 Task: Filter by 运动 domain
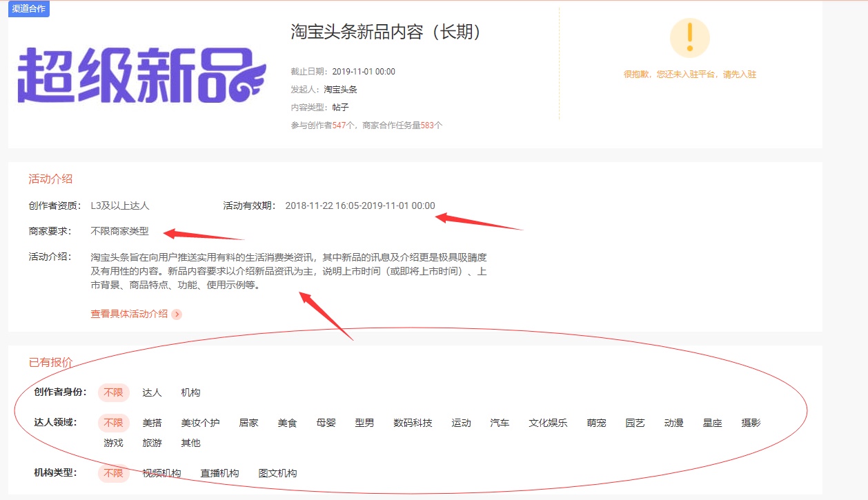pyautogui.click(x=461, y=423)
